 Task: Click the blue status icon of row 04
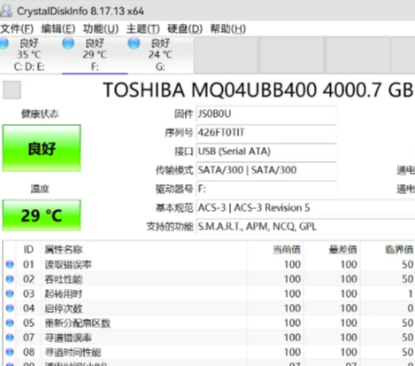point(10,308)
